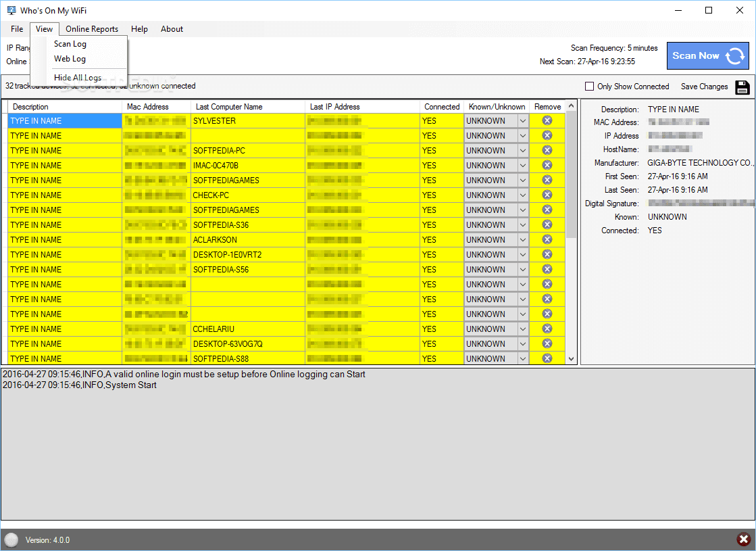Click device list scroll down arrow
This screenshot has width=756, height=551.
tap(572, 358)
